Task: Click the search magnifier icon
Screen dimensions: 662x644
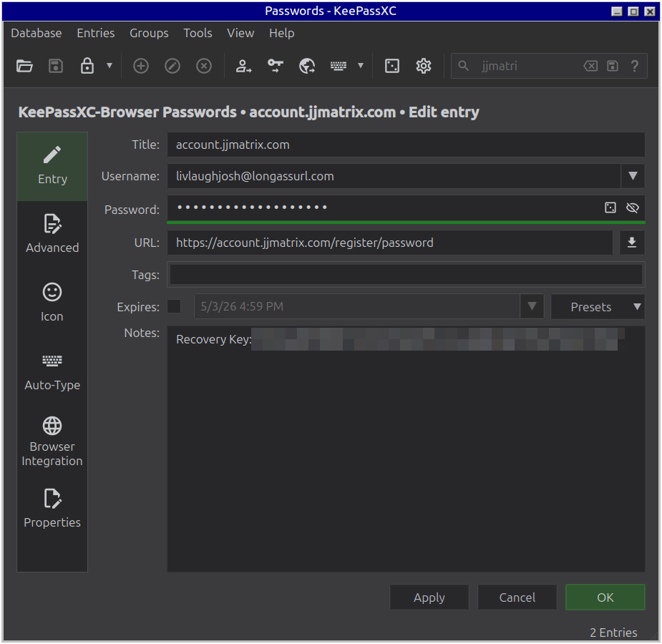Action: tap(463, 66)
